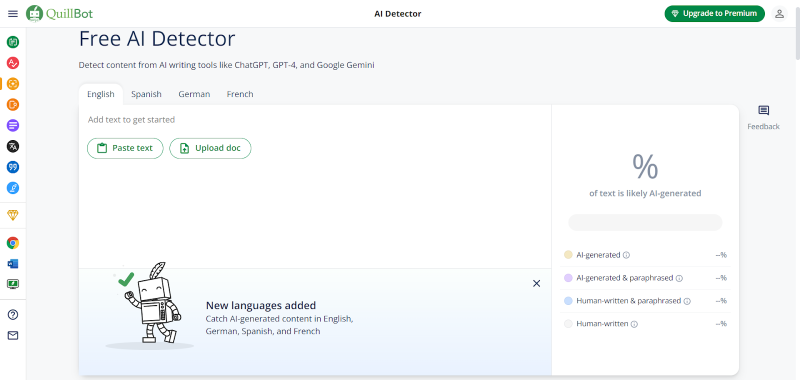Click Upgrade to Premium button
This screenshot has width=800, height=380.
(x=714, y=14)
